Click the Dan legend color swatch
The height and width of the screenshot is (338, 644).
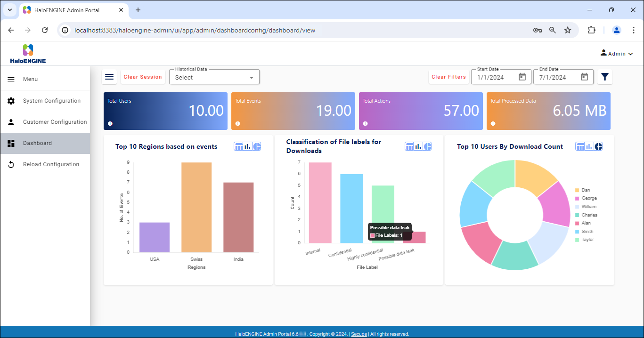tap(577, 190)
